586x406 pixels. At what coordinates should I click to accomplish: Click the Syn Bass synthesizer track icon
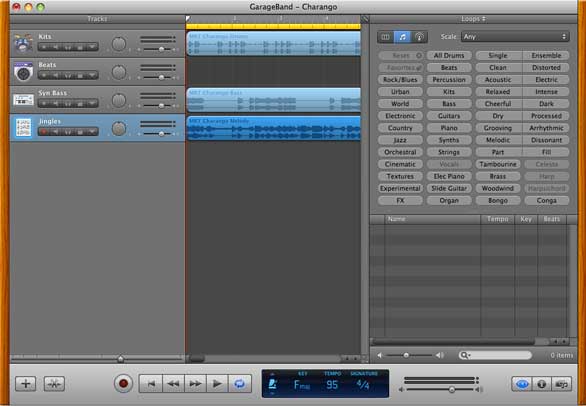[23, 100]
